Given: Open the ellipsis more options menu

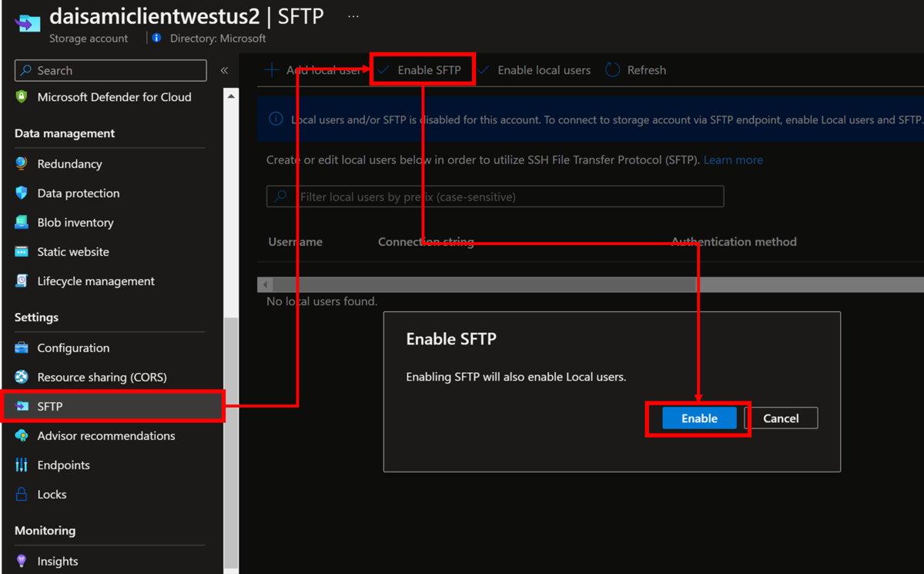Looking at the screenshot, I should (x=353, y=15).
